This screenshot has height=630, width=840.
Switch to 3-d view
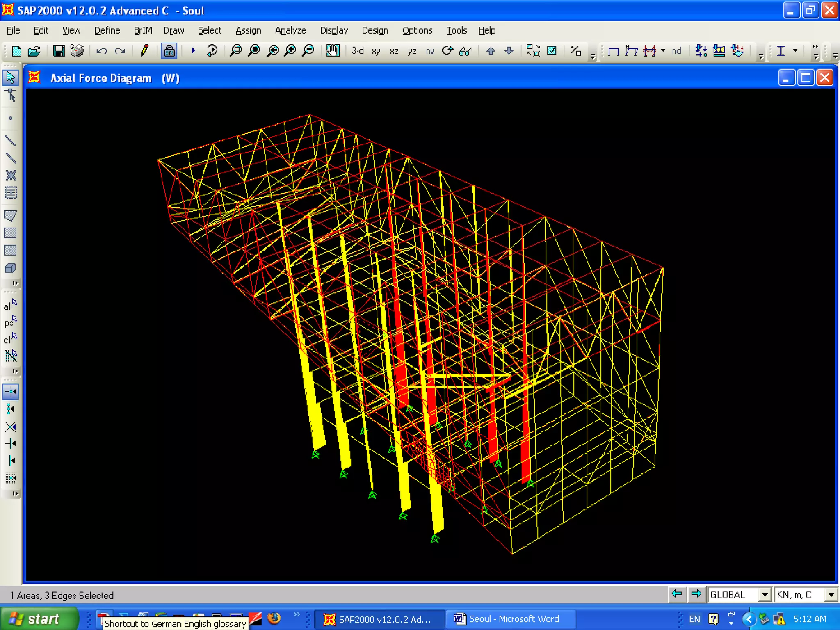point(357,51)
